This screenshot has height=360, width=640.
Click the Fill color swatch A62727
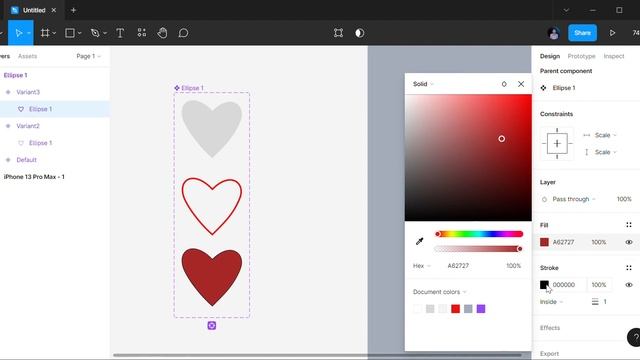(x=544, y=242)
